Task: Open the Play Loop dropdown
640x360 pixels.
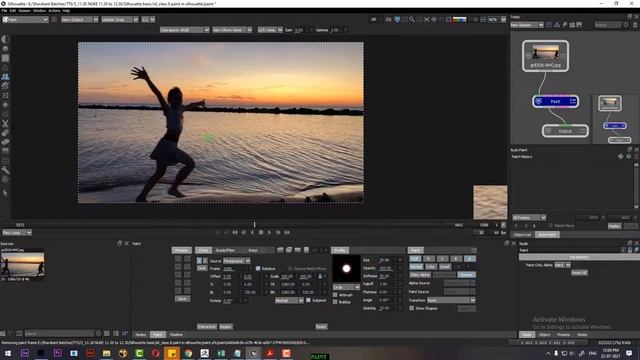Action: (17, 232)
